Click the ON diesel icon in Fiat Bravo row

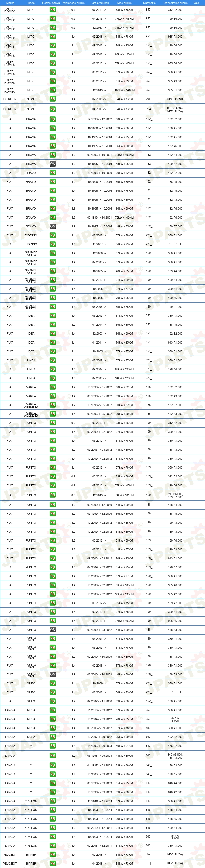53,226
